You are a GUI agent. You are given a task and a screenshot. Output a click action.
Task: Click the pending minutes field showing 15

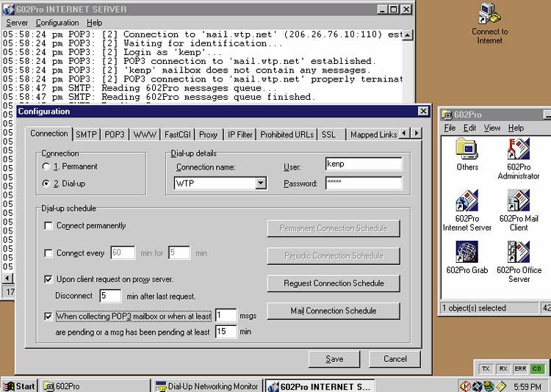tap(226, 331)
